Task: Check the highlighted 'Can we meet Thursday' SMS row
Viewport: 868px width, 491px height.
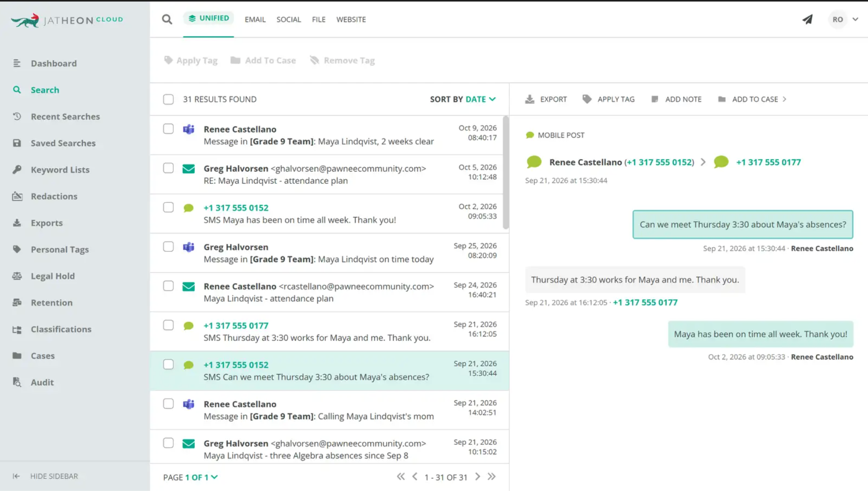Action: coord(168,364)
